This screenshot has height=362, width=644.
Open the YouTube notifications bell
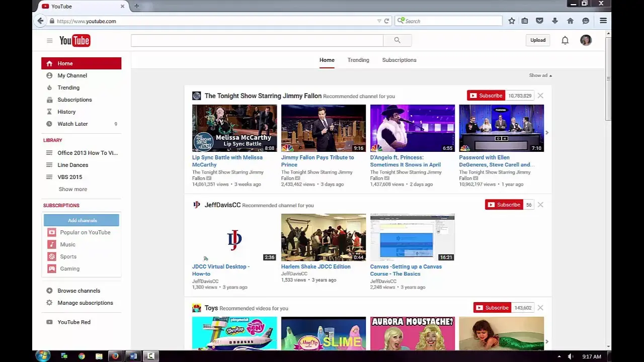point(565,40)
